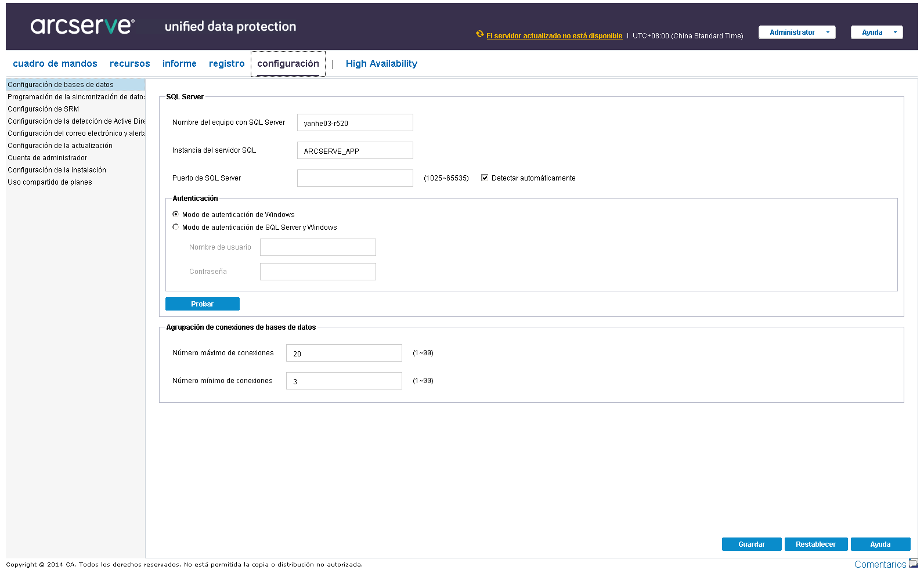Click the arcserve logo
This screenshot has width=924, height=570.
tap(82, 26)
